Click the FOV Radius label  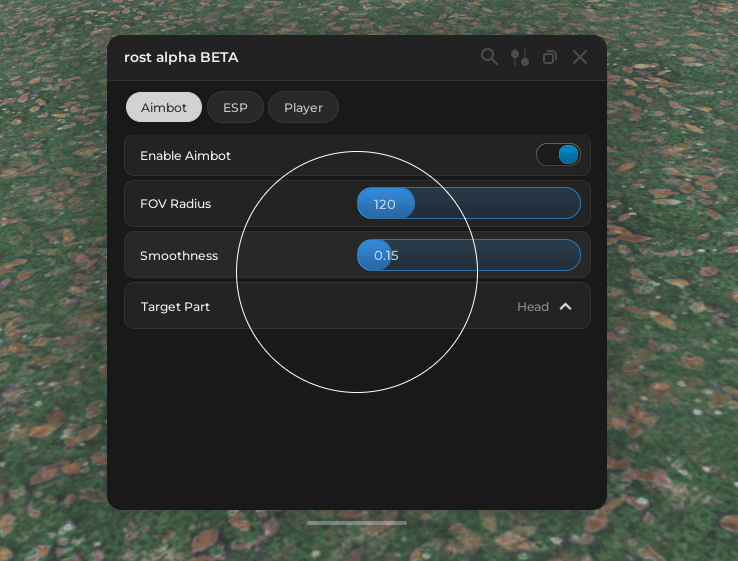(x=176, y=204)
